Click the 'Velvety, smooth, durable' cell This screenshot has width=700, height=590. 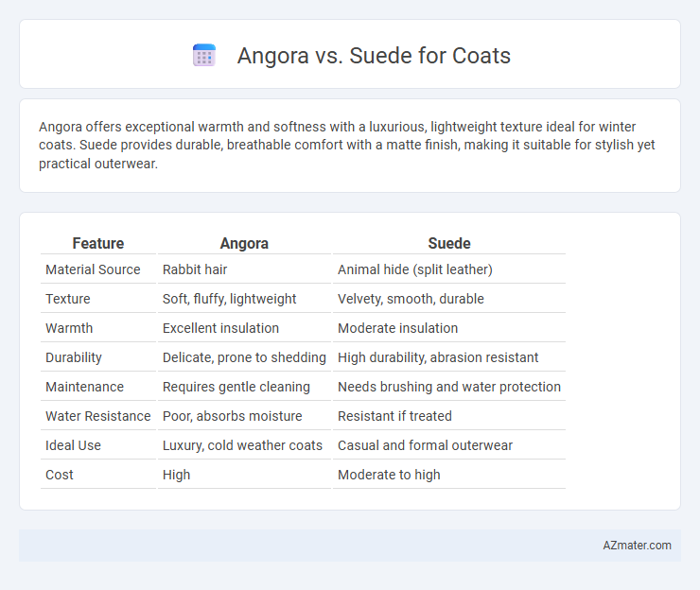[x=411, y=299]
